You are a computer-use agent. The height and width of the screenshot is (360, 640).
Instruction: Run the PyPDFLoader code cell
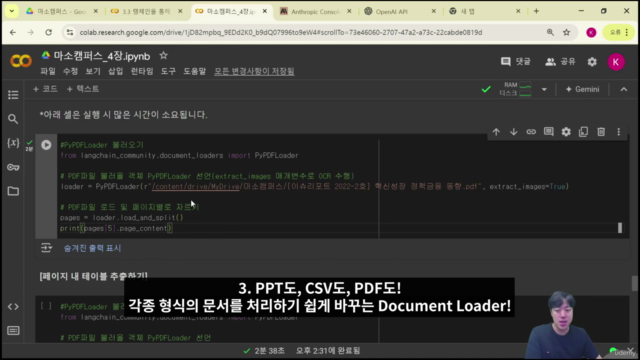tap(46, 145)
